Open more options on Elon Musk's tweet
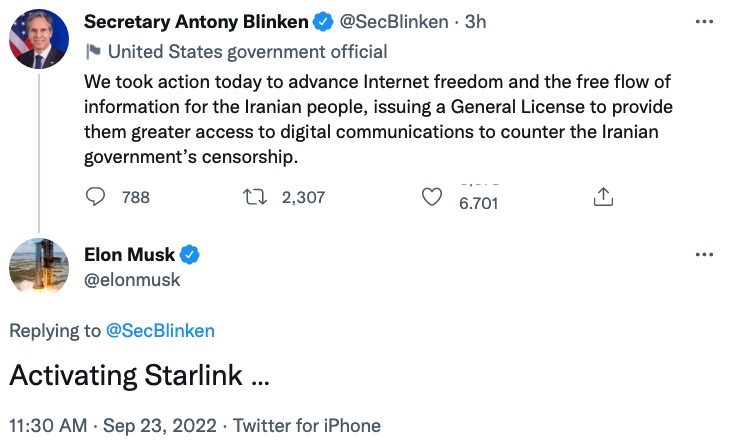 click(x=704, y=255)
